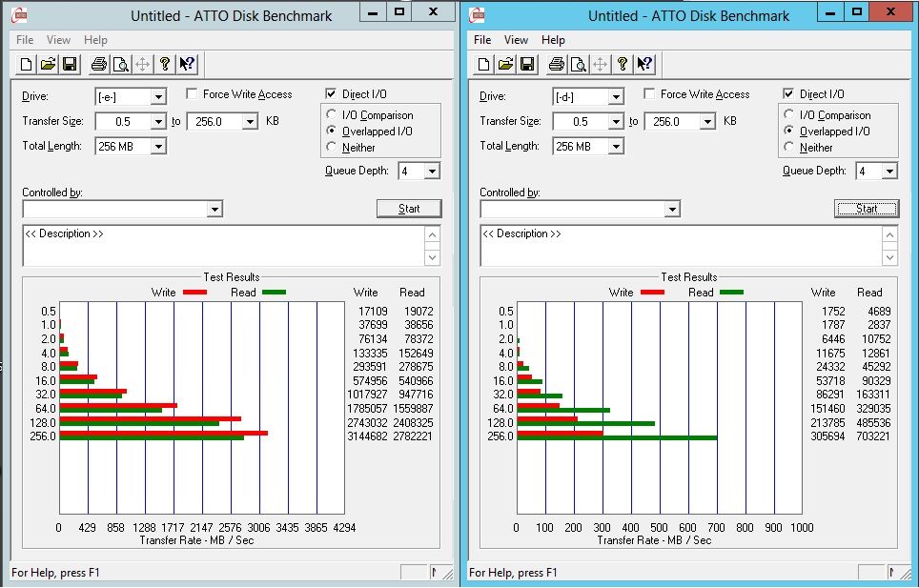Click Open file icon in right window

[506, 64]
